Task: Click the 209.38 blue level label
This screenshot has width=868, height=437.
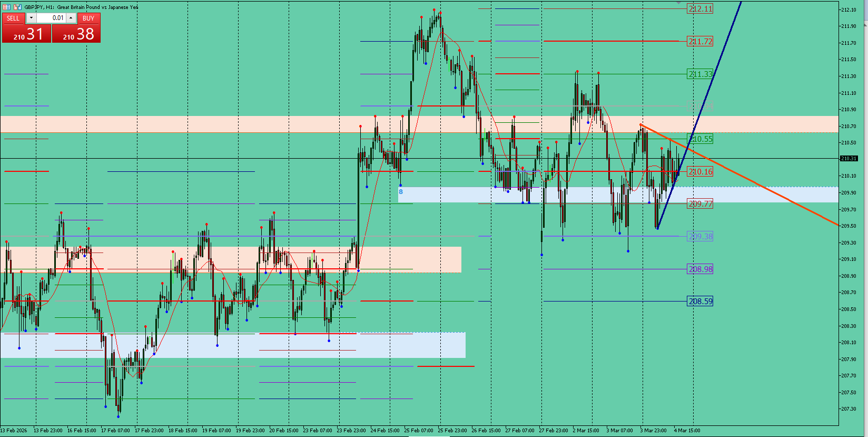Action: coord(700,236)
